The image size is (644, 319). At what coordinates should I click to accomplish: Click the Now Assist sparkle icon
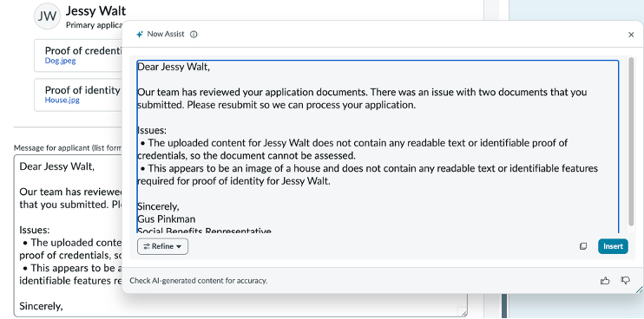pos(140,35)
